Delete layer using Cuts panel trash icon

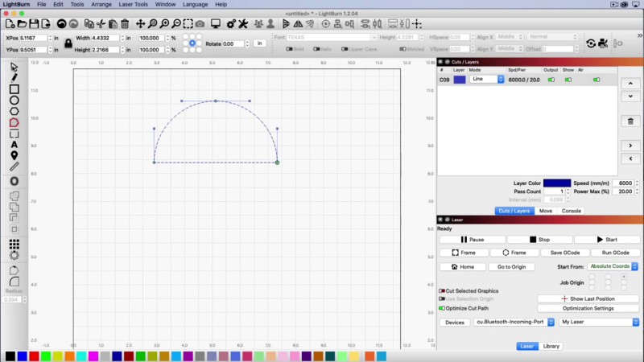[x=632, y=121]
